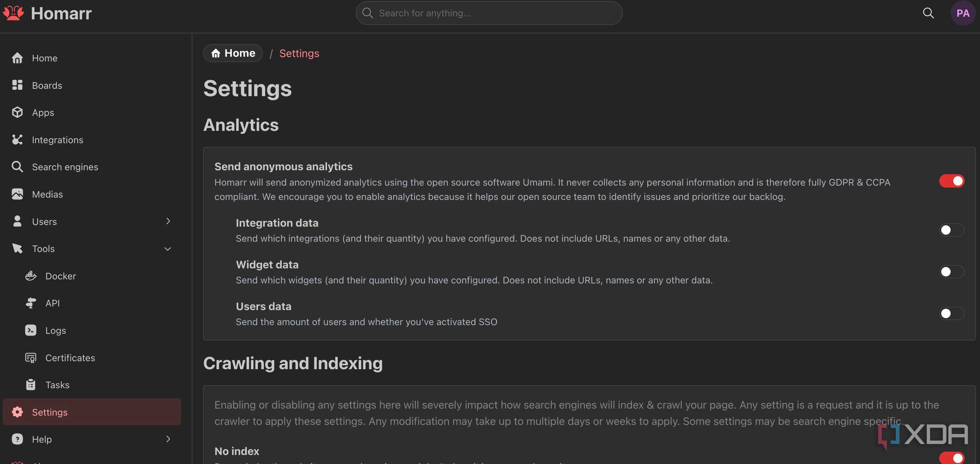Select the Settings sidebar item
This screenshot has width=980, height=464.
(92, 412)
